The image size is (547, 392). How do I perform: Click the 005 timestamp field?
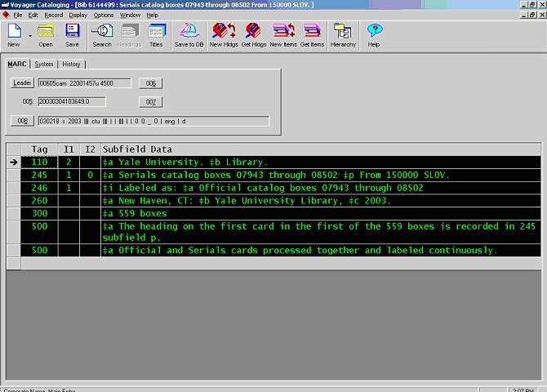pyautogui.click(x=72, y=101)
